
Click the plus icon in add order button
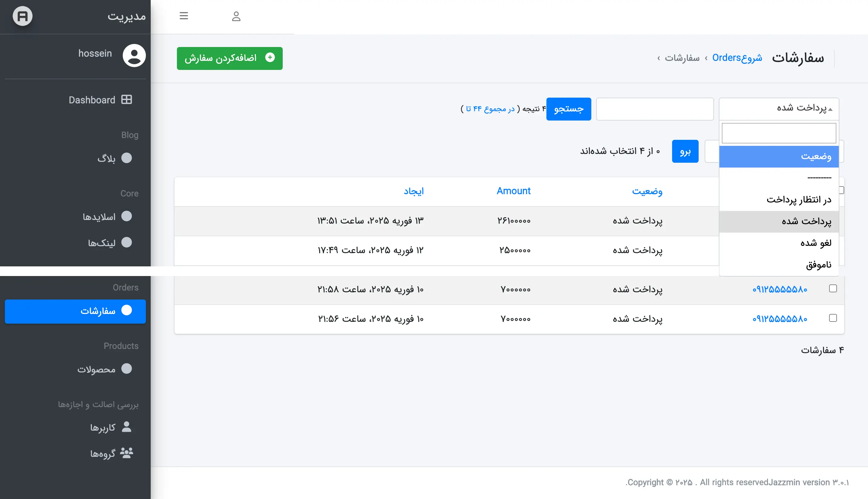[x=270, y=58]
